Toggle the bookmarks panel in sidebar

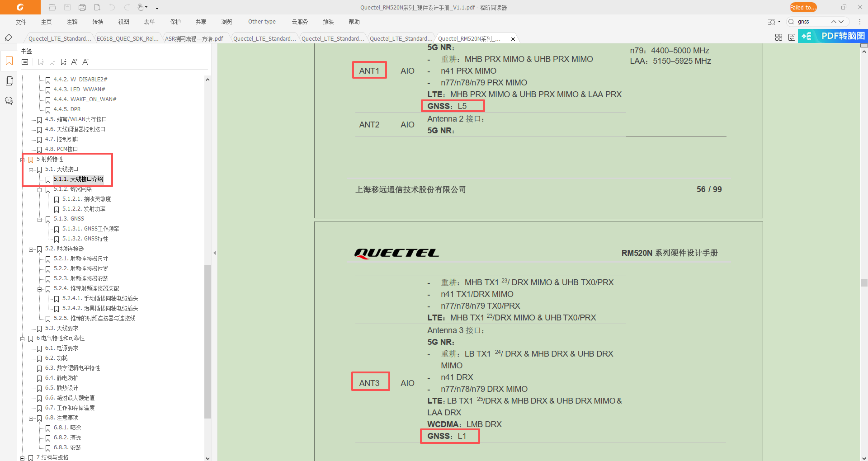click(9, 61)
